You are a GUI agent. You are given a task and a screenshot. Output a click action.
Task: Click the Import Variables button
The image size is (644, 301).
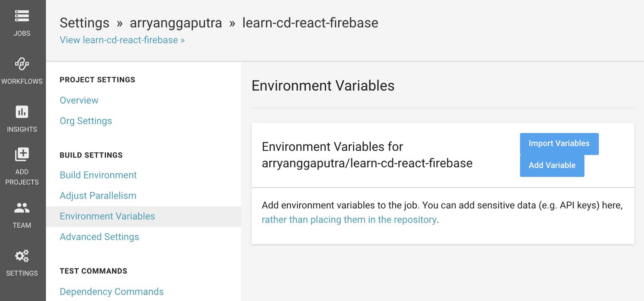coord(559,143)
